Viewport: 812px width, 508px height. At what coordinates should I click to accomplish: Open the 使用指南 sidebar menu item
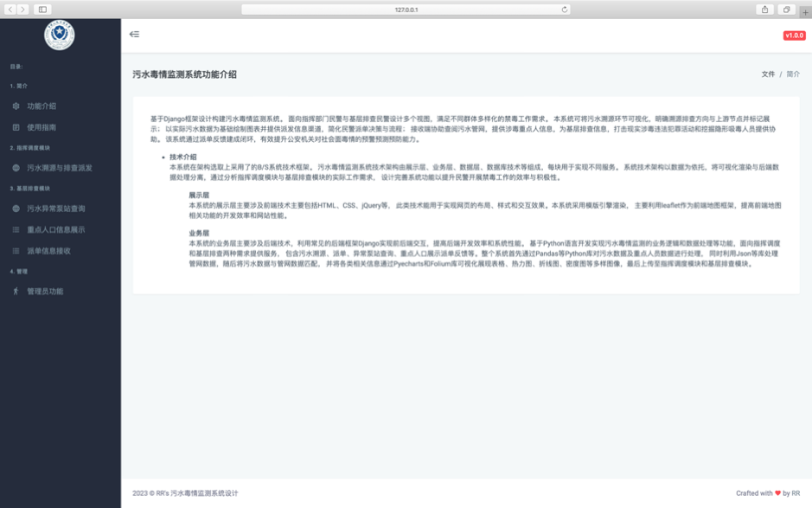[x=42, y=127]
